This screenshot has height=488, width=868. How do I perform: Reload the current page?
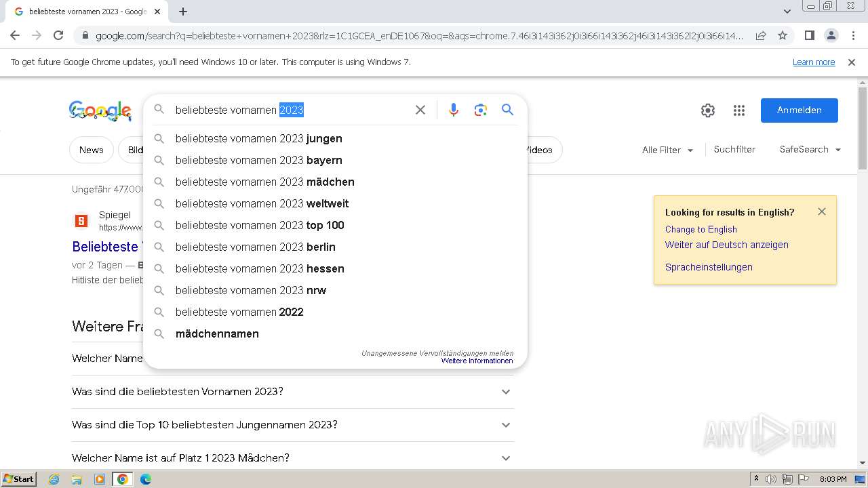(x=58, y=35)
